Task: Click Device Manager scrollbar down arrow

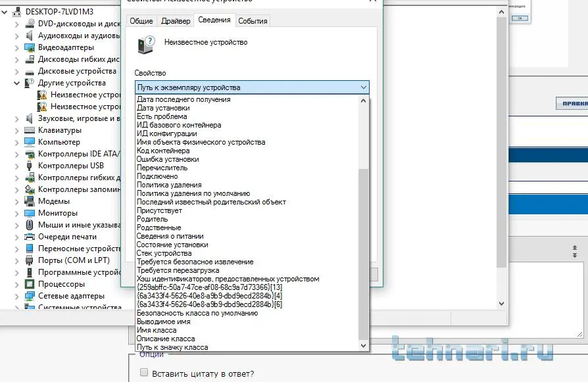Action: coord(501,304)
